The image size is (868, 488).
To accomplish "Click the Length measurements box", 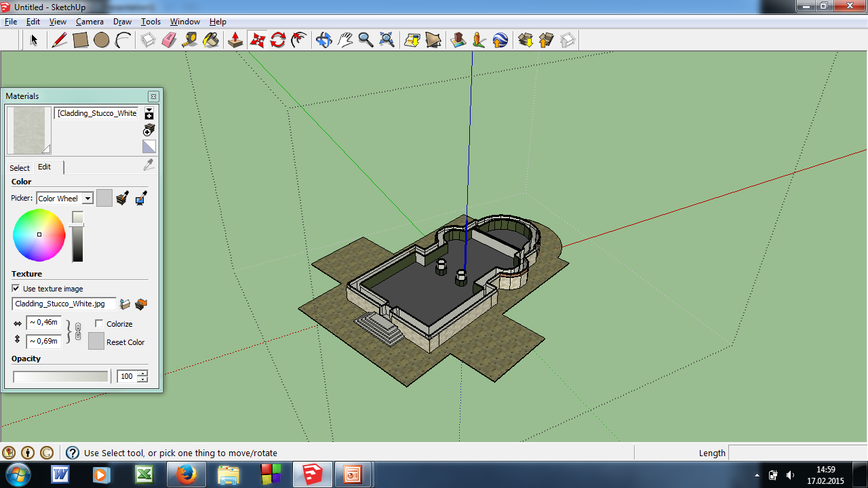I will point(797,453).
